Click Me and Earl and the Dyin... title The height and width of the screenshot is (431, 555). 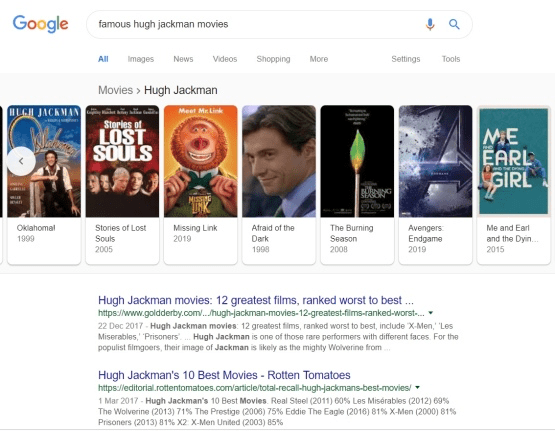tap(512, 234)
